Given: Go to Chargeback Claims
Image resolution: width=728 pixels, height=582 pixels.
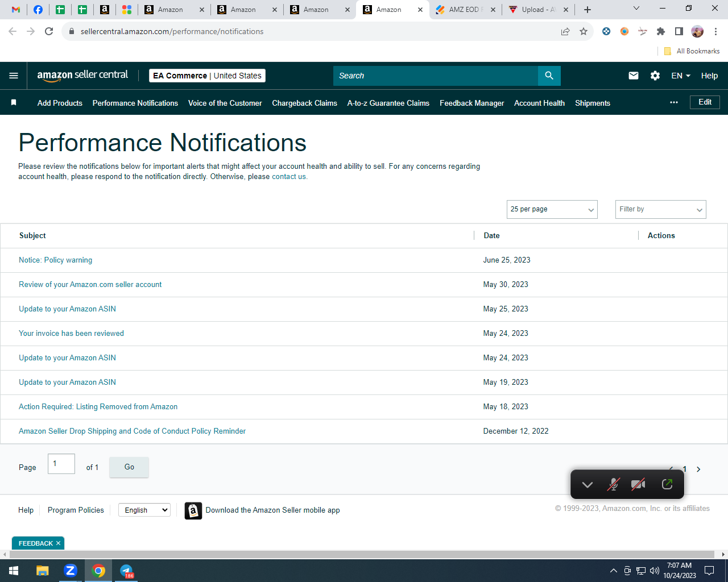Looking at the screenshot, I should tap(305, 103).
